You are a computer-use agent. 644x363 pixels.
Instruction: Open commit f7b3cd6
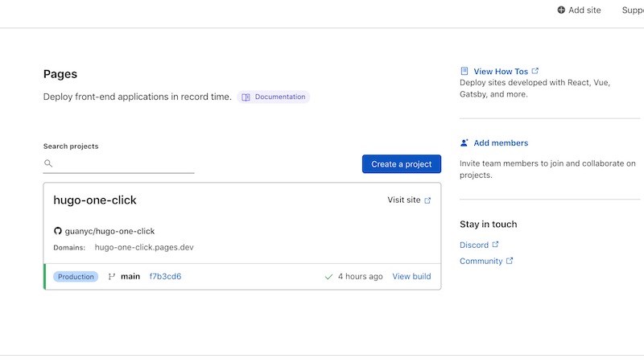point(165,276)
